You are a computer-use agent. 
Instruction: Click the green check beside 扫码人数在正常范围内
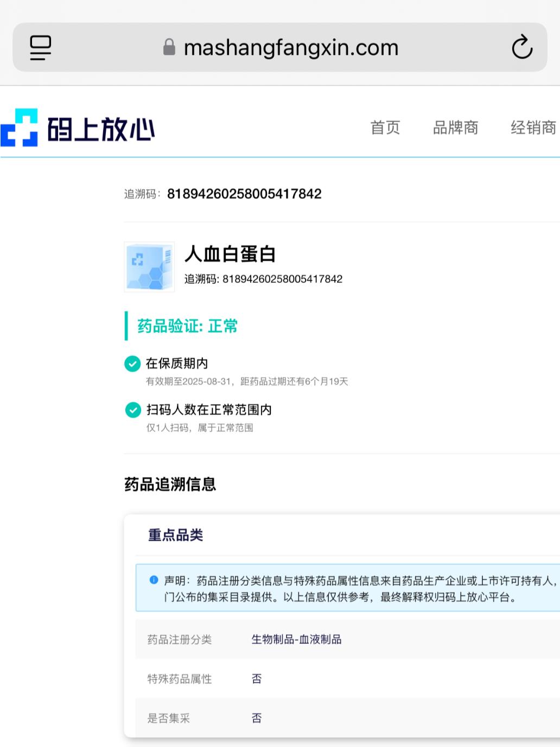[x=132, y=410]
